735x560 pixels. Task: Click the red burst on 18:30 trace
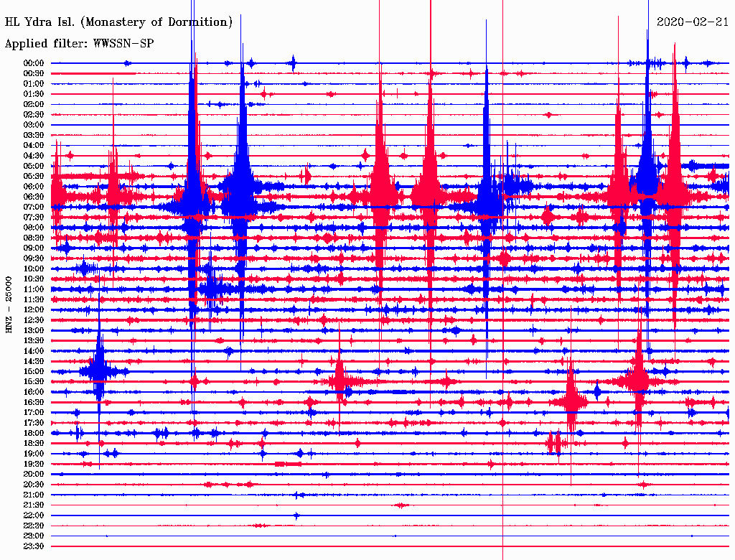(x=554, y=443)
